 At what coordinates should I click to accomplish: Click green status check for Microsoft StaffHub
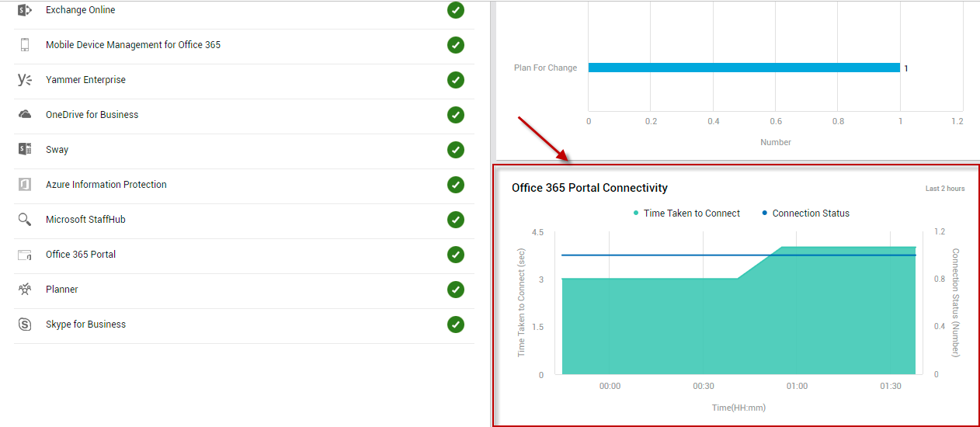[456, 220]
